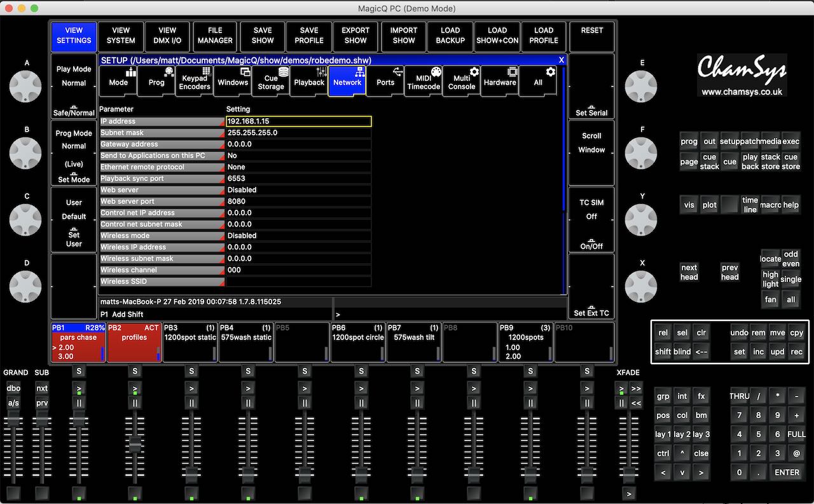Click the Set Ext TC soft button
Image resolution: width=814 pixels, height=504 pixels.
591,287
